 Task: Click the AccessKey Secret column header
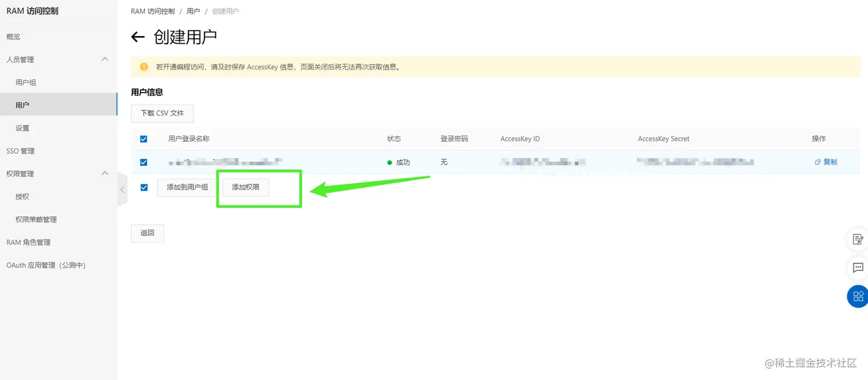tap(664, 139)
